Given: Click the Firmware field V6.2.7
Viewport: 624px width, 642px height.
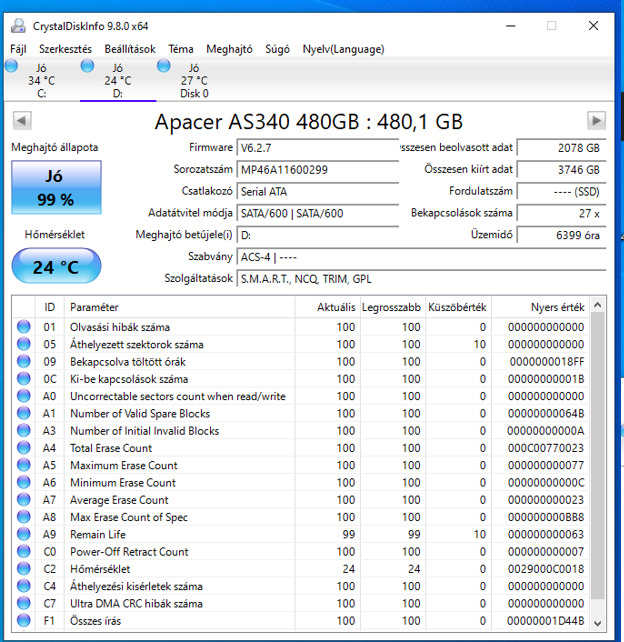Looking at the screenshot, I should (318, 148).
